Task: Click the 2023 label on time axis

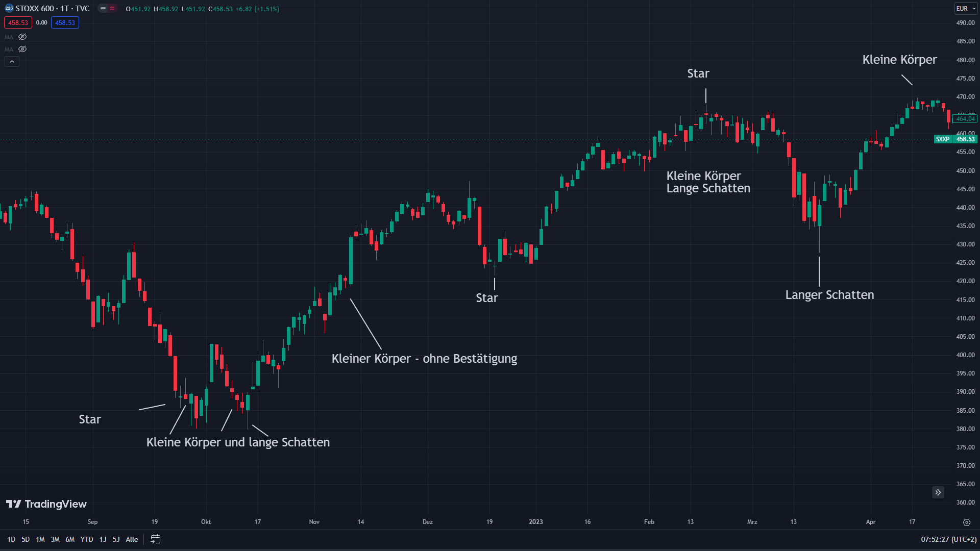Action: click(x=536, y=522)
